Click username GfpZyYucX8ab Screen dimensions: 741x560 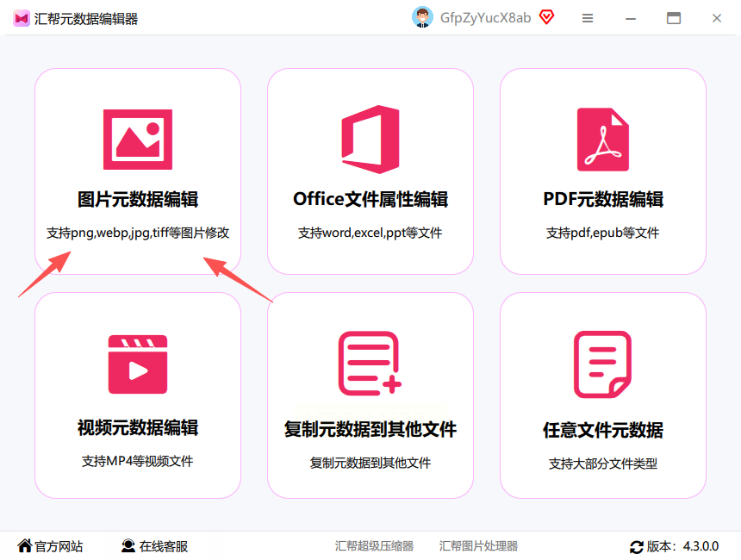pos(485,18)
